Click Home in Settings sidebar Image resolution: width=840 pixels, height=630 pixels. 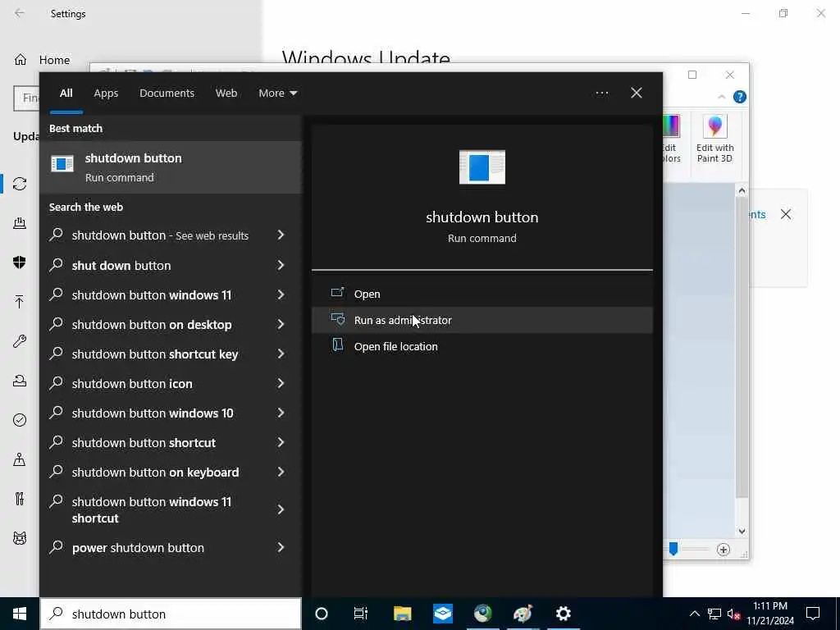click(54, 60)
